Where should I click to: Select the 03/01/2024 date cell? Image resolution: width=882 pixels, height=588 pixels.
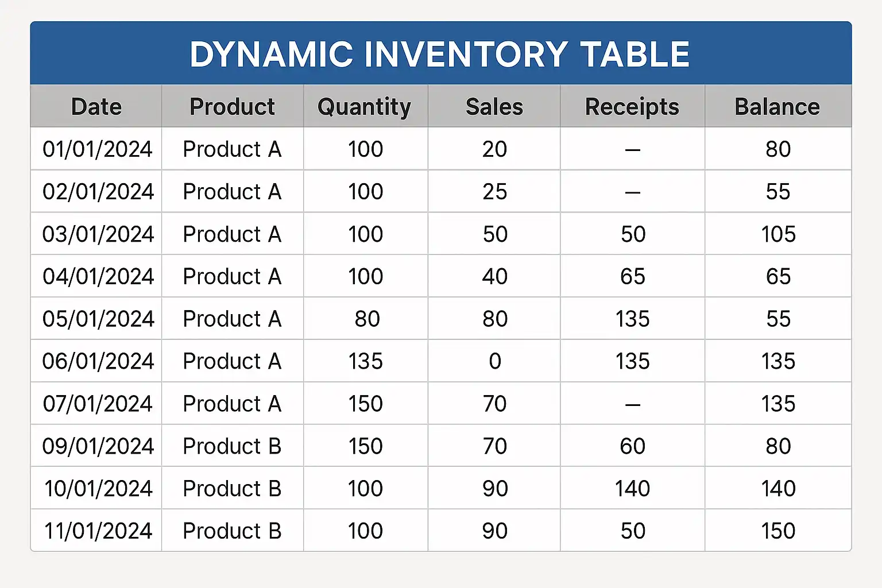[98, 234]
